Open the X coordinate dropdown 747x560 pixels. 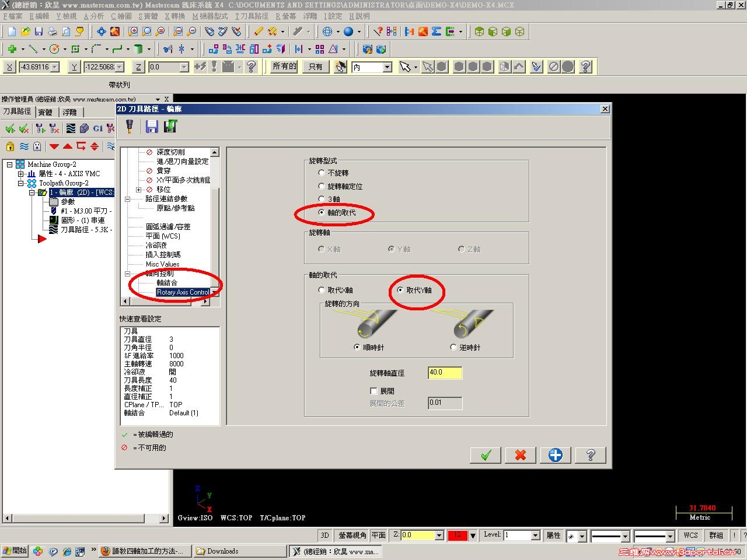[x=55, y=67]
